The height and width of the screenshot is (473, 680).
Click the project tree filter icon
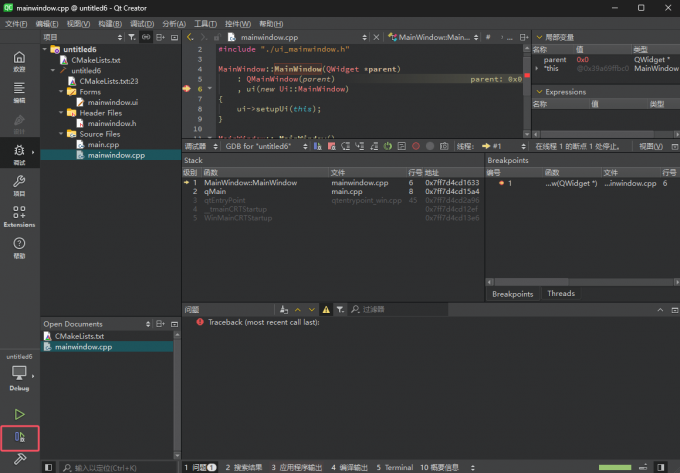click(131, 36)
